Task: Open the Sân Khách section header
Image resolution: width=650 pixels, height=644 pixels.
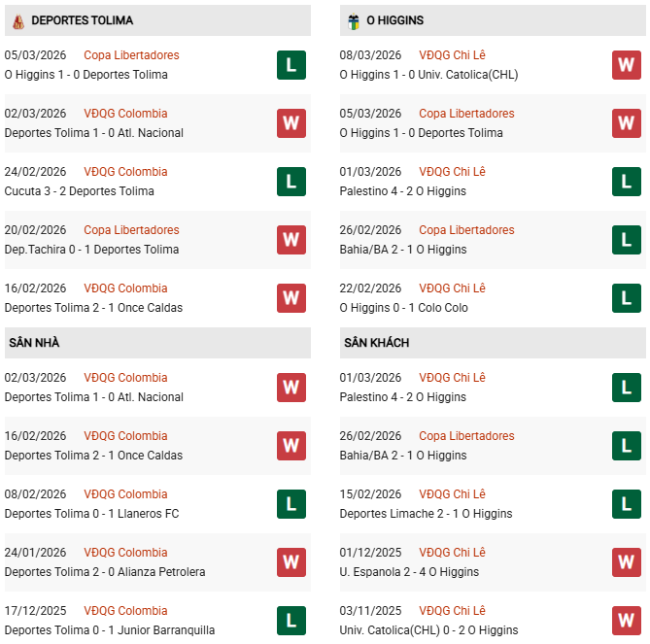Action: [376, 343]
